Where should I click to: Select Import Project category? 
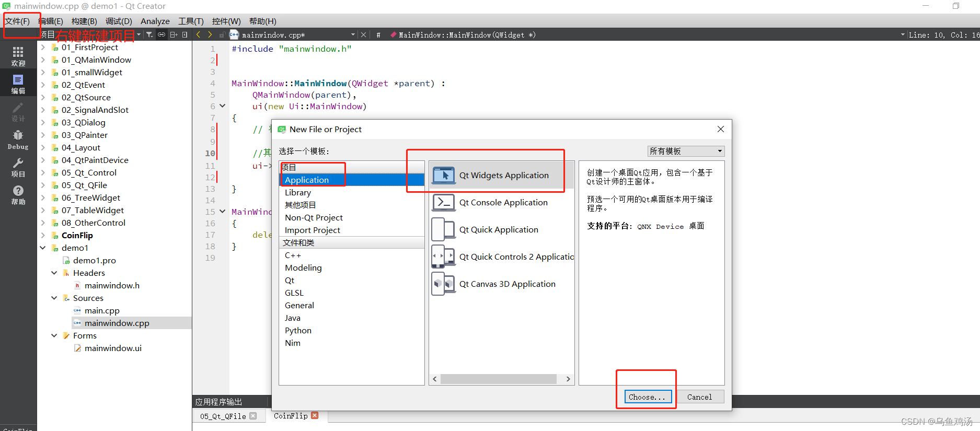tap(312, 230)
